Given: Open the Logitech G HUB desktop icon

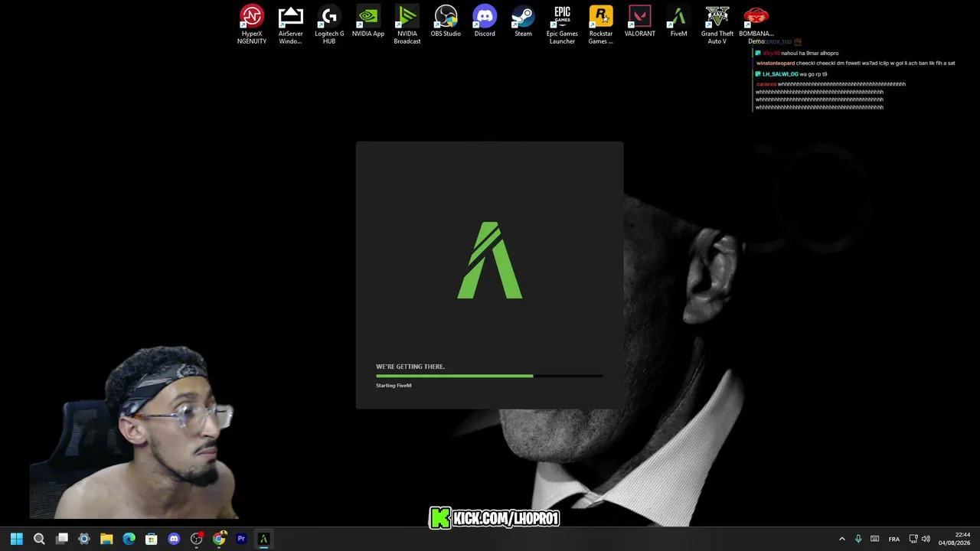Looking at the screenshot, I should [329, 24].
